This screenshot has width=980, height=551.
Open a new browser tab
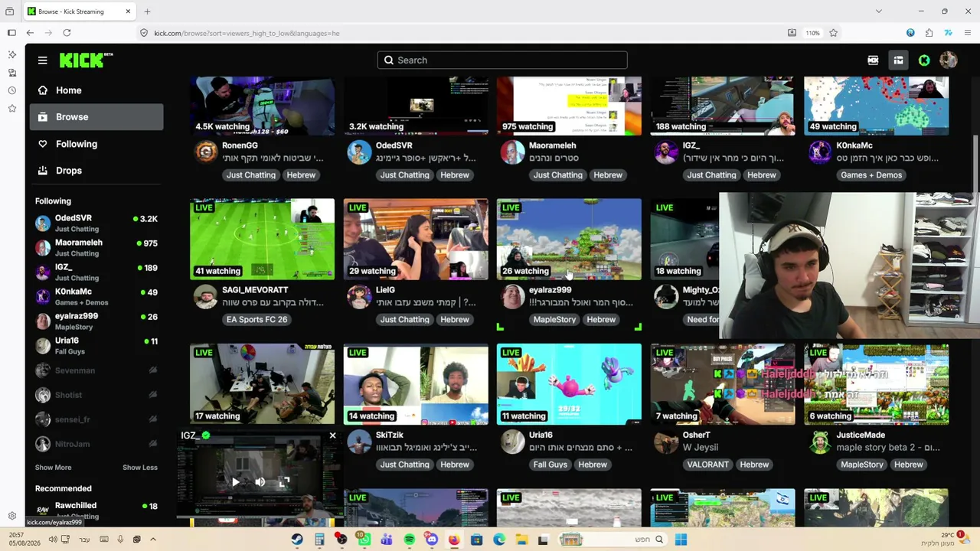coord(147,11)
